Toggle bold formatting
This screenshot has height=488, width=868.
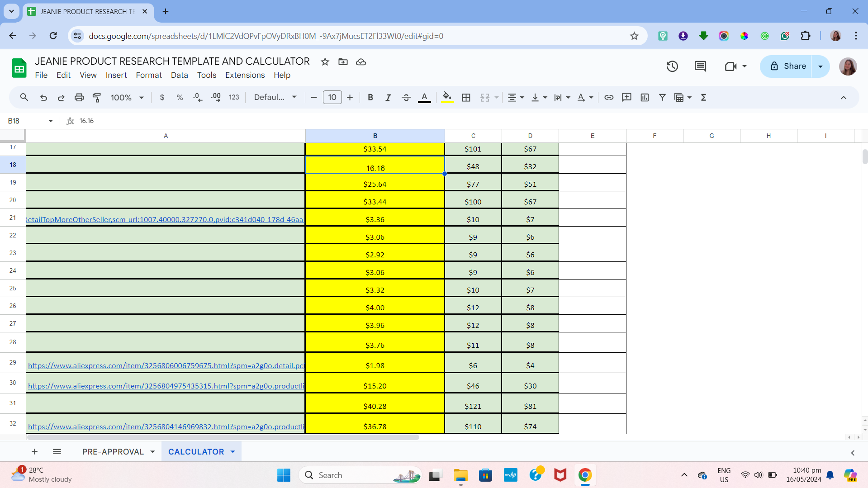coord(370,97)
